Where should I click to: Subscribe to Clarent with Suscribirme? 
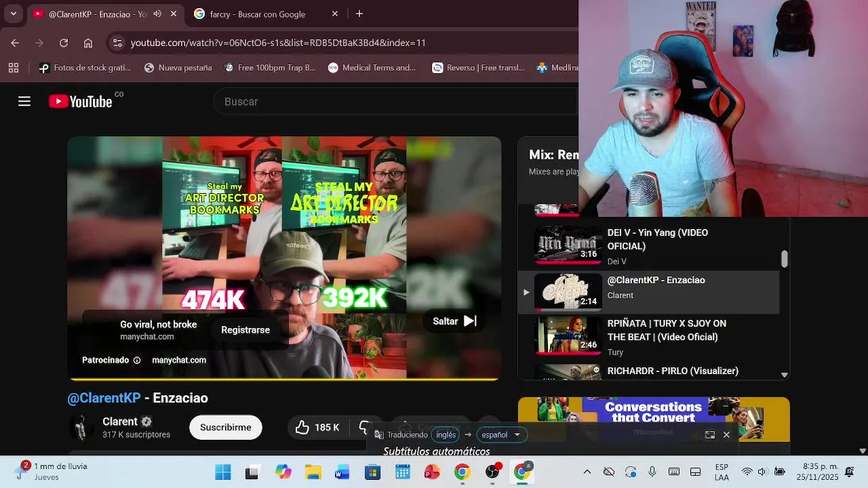[x=226, y=428]
